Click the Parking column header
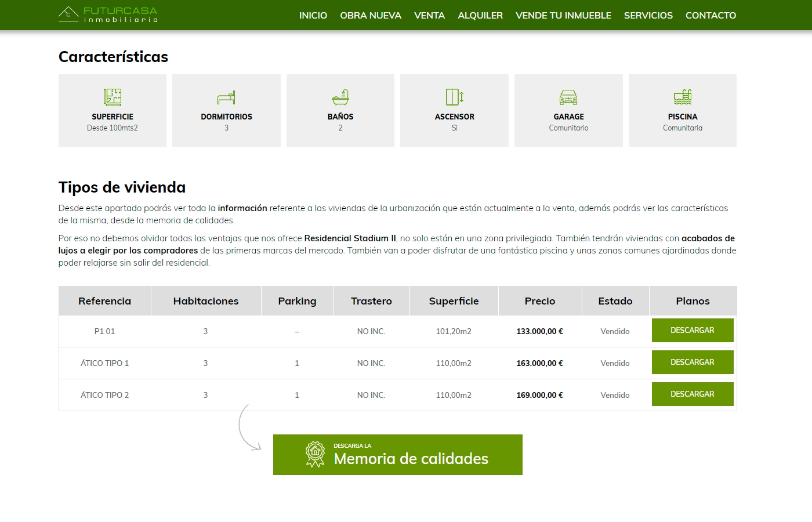The image size is (812, 522). point(297,301)
